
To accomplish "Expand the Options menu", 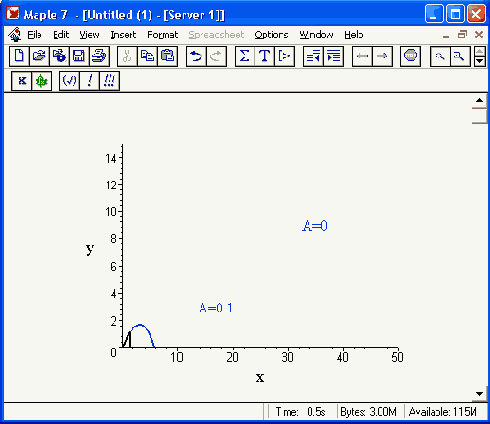I will 271,35.
